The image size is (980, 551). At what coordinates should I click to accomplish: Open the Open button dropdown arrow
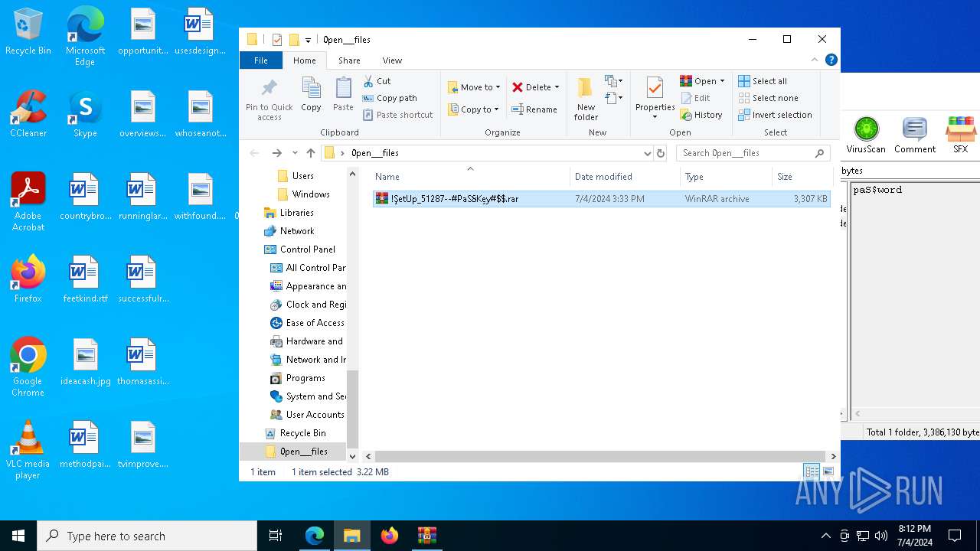pos(722,81)
